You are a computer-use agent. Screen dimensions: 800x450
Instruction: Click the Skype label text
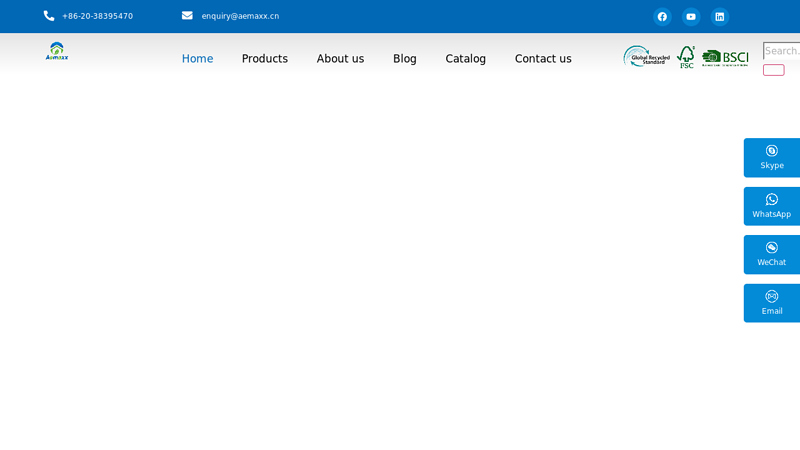772,165
